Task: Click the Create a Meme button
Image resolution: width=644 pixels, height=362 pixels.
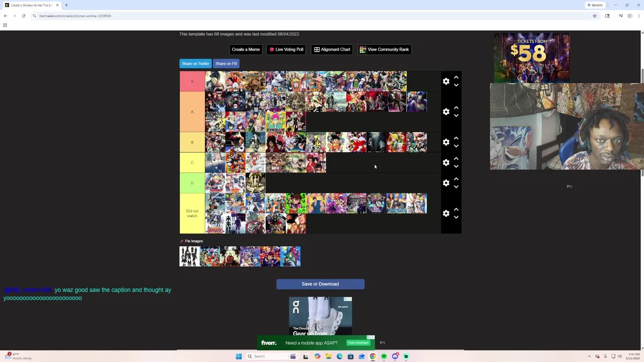Action: tap(246, 49)
